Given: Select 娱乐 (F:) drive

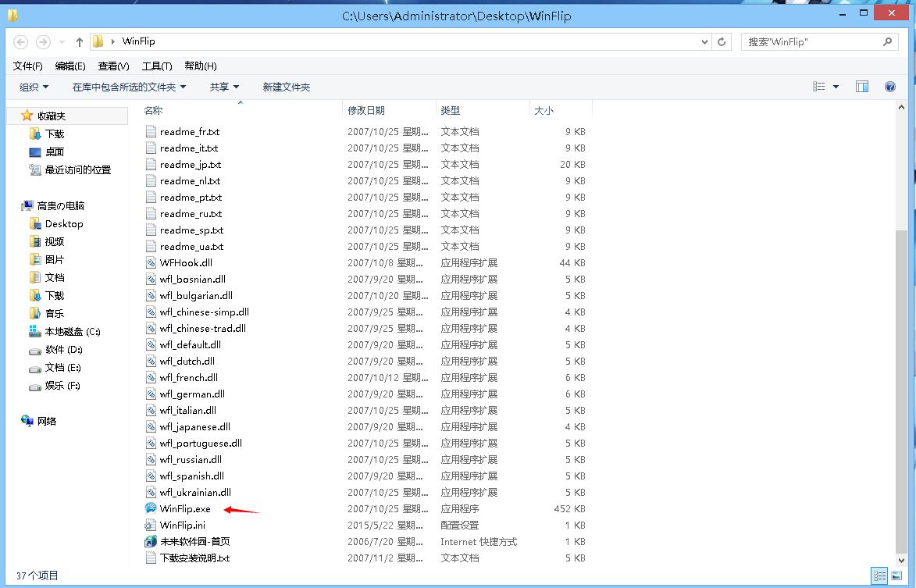Looking at the screenshot, I should 62,386.
